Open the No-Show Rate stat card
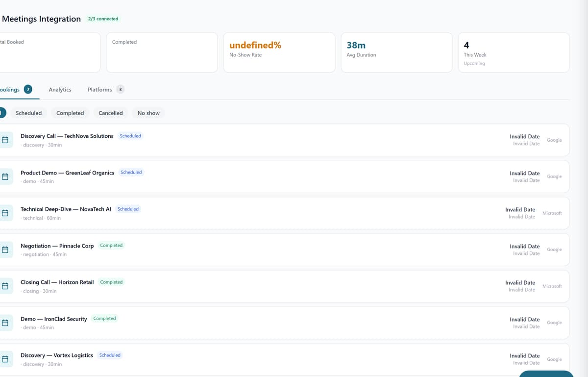 [x=279, y=52]
